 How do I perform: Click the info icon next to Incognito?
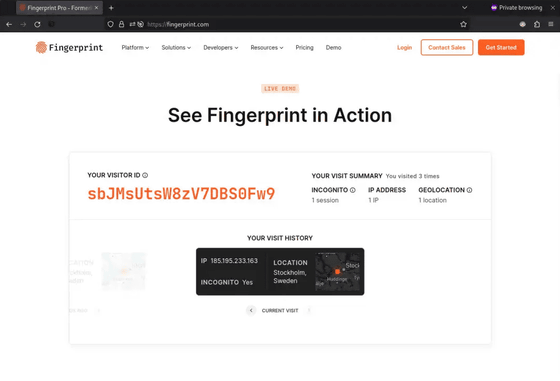pos(352,190)
